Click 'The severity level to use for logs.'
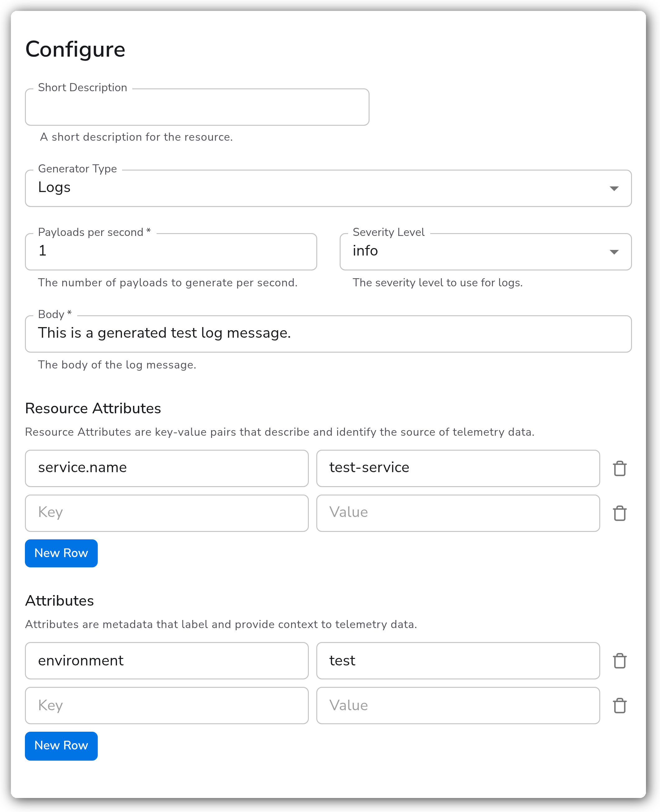Image resolution: width=660 pixels, height=812 pixels. (x=438, y=283)
